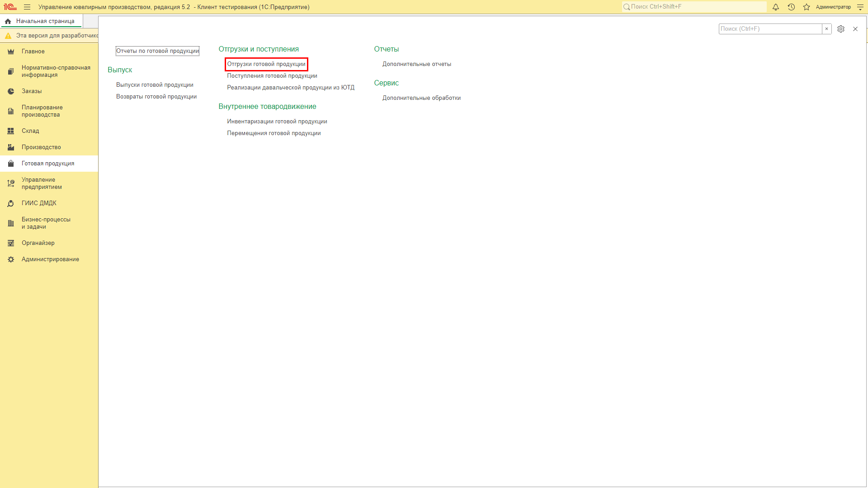868x488 pixels.
Task: Open the history clock icon
Action: (x=791, y=7)
